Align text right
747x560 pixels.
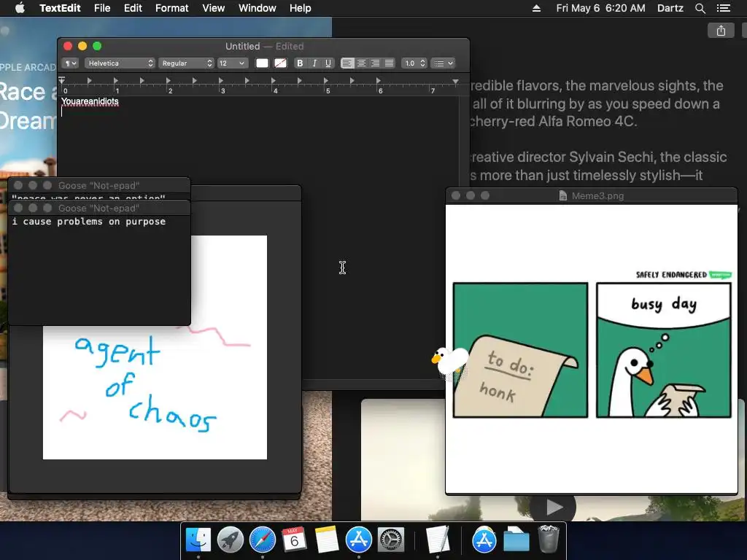tap(376, 63)
